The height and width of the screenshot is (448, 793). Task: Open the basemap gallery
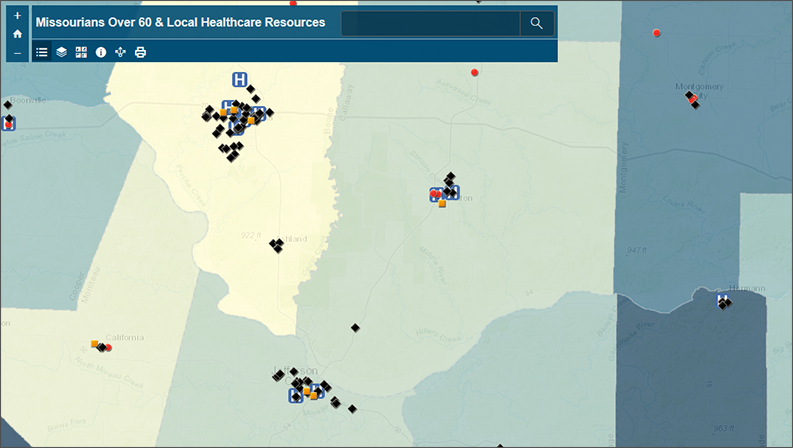pos(81,52)
